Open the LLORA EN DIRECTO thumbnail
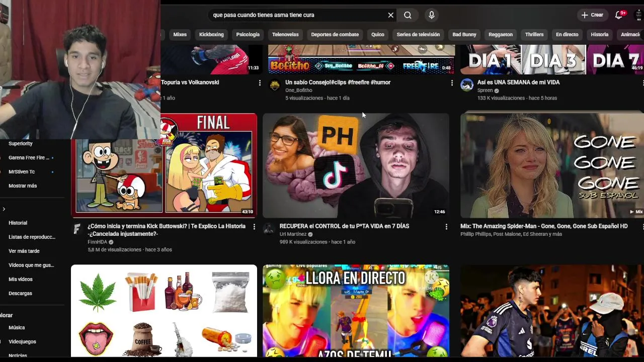The image size is (644, 362). (356, 311)
